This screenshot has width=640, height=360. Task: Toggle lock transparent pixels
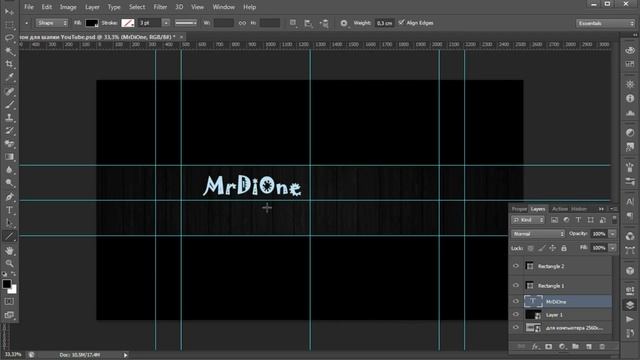(531, 248)
